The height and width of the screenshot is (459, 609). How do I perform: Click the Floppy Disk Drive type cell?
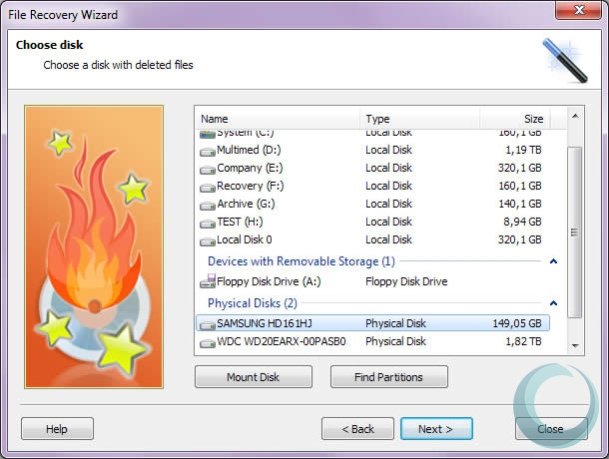tap(406, 281)
